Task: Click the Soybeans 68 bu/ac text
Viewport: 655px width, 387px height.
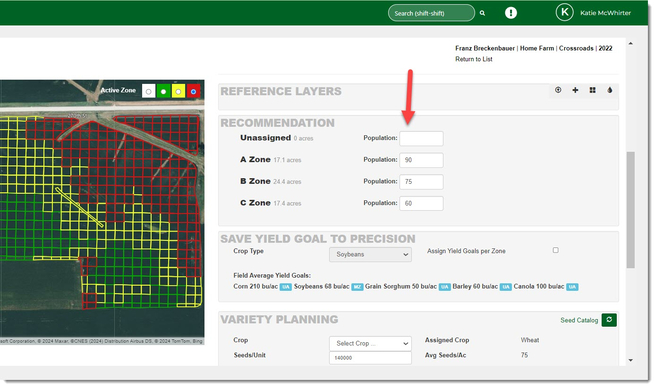Action: 321,287
